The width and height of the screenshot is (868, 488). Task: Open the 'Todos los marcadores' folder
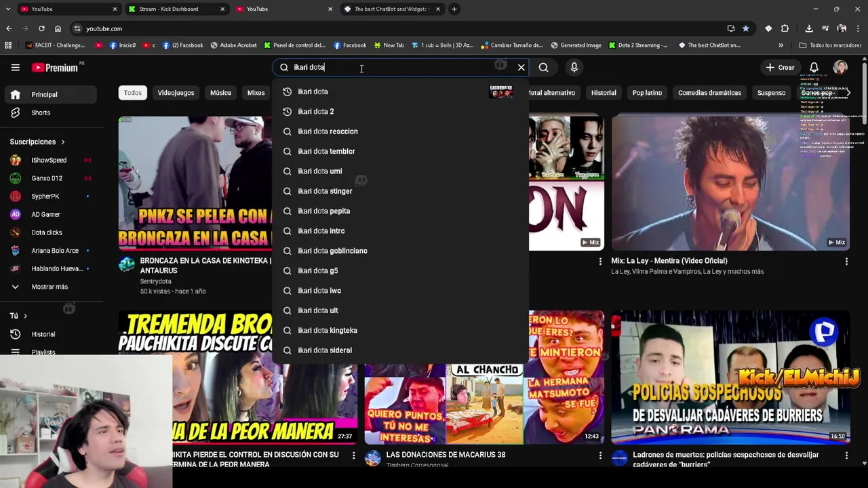[x=830, y=45]
